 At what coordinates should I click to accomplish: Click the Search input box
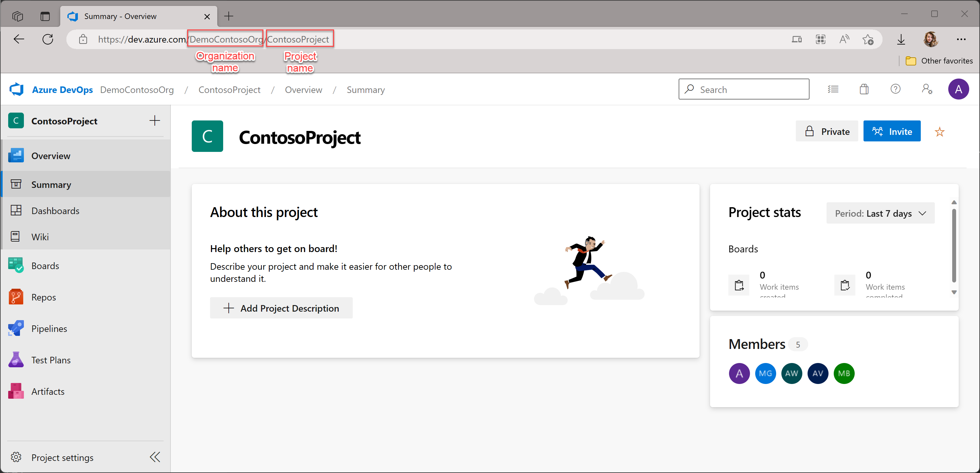tap(744, 89)
